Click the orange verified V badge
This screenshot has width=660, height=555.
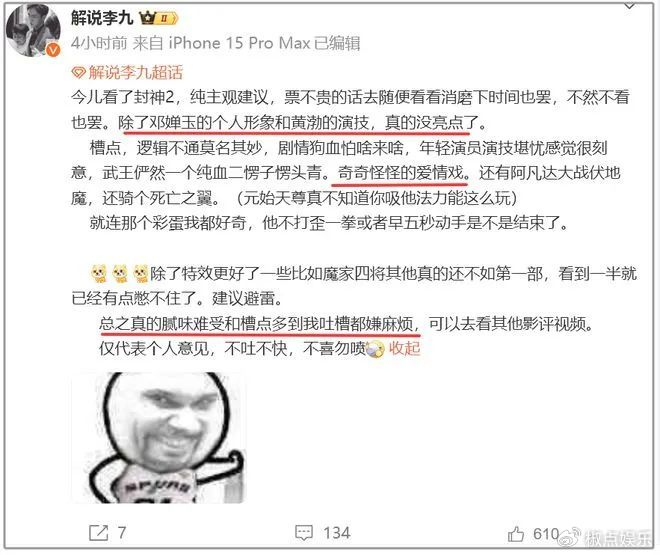(53, 50)
